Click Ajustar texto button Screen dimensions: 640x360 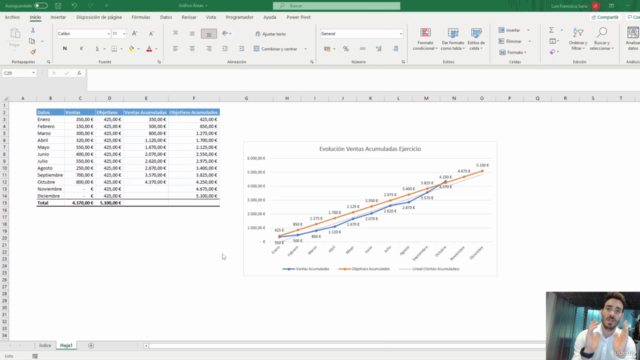click(271, 34)
